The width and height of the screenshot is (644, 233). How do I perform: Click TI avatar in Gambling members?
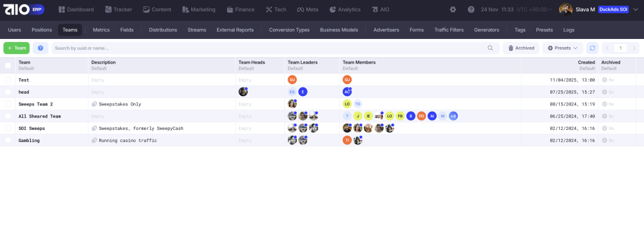(347, 140)
